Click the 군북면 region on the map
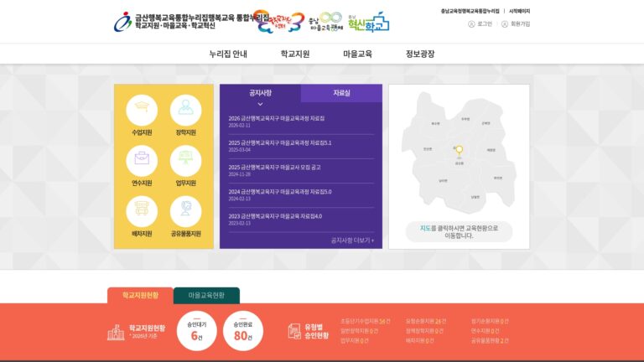The height and width of the screenshot is (362, 644). 486,123
